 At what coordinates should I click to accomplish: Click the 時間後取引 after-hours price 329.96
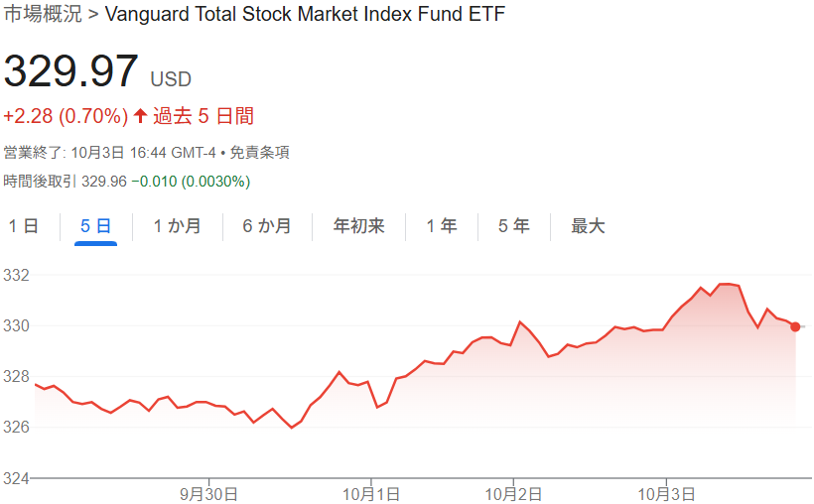coord(104,182)
